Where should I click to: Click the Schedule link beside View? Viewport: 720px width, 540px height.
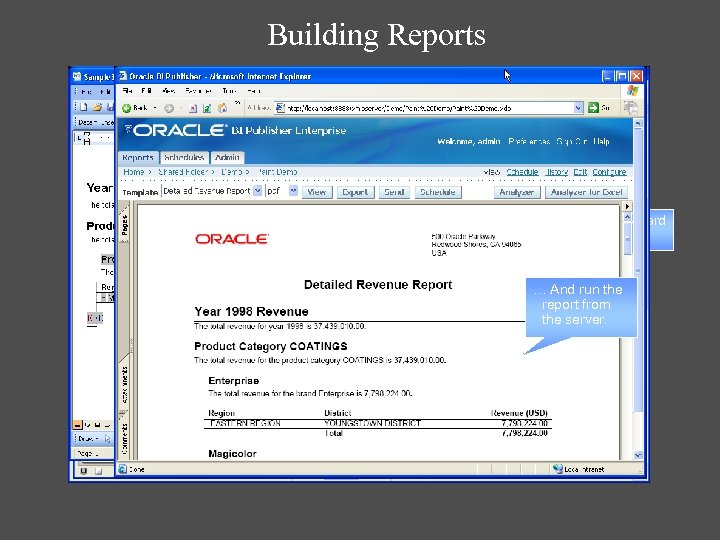(522, 172)
